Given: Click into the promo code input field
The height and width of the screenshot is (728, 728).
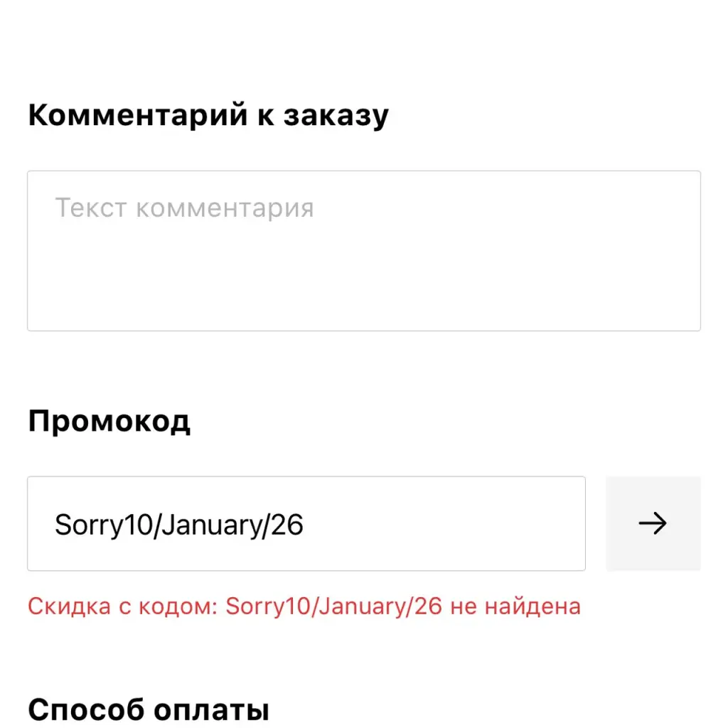Looking at the screenshot, I should tap(441, 524).
